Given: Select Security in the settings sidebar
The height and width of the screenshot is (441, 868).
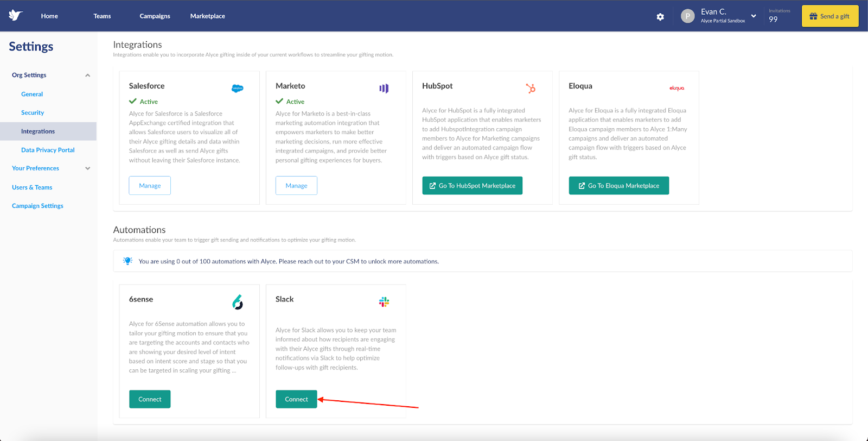Looking at the screenshot, I should coord(33,112).
